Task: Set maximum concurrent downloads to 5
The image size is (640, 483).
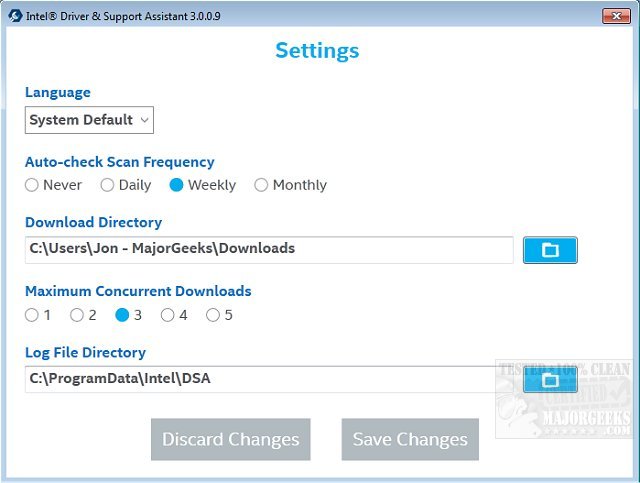Action: click(213, 315)
